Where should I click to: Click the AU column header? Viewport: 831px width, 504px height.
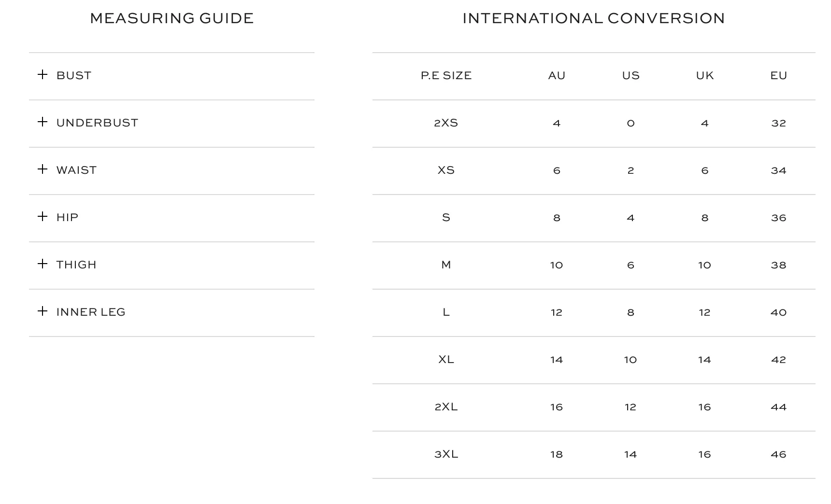click(x=557, y=75)
